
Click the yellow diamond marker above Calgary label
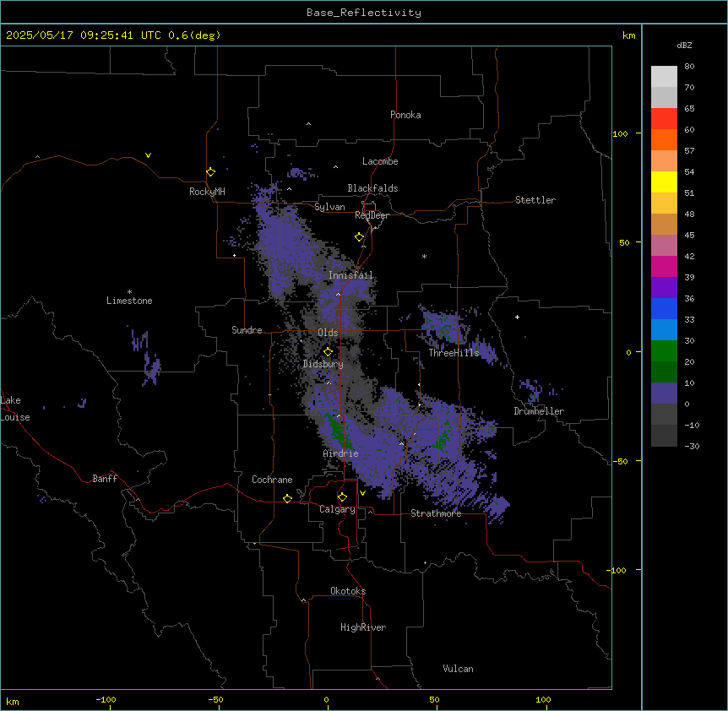pos(342,497)
